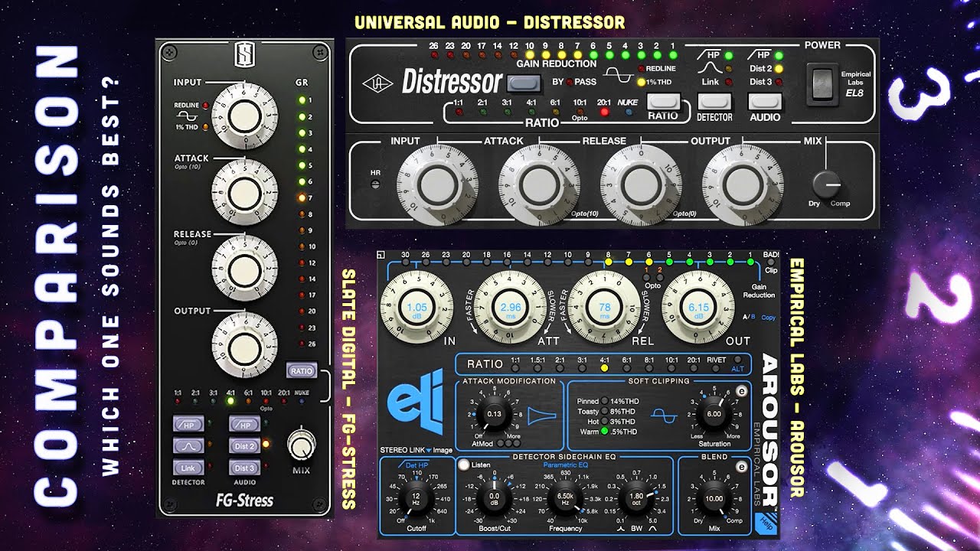Image resolution: width=980 pixels, height=551 pixels.
Task: Click the Distressor AUDIO button
Action: (x=765, y=101)
